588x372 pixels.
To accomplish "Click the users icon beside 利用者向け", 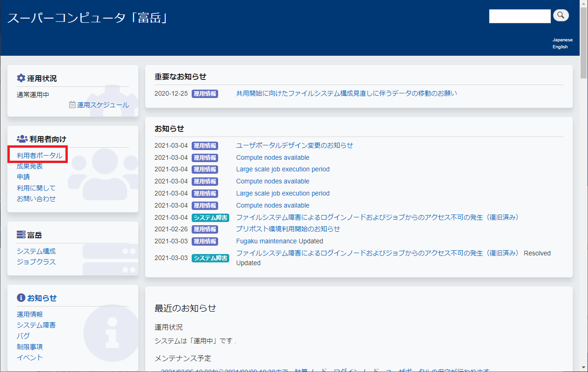I will pyautogui.click(x=22, y=139).
